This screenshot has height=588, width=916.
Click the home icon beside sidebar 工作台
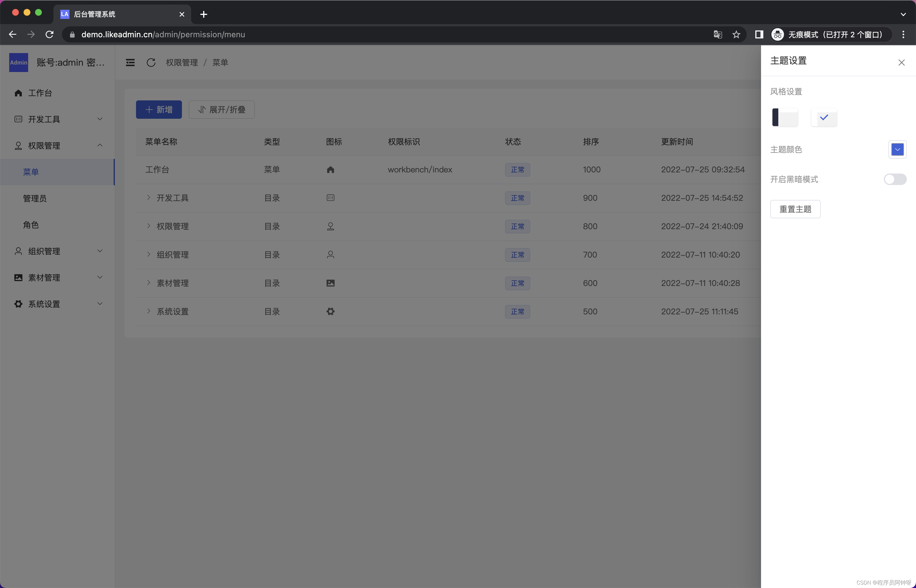18,93
